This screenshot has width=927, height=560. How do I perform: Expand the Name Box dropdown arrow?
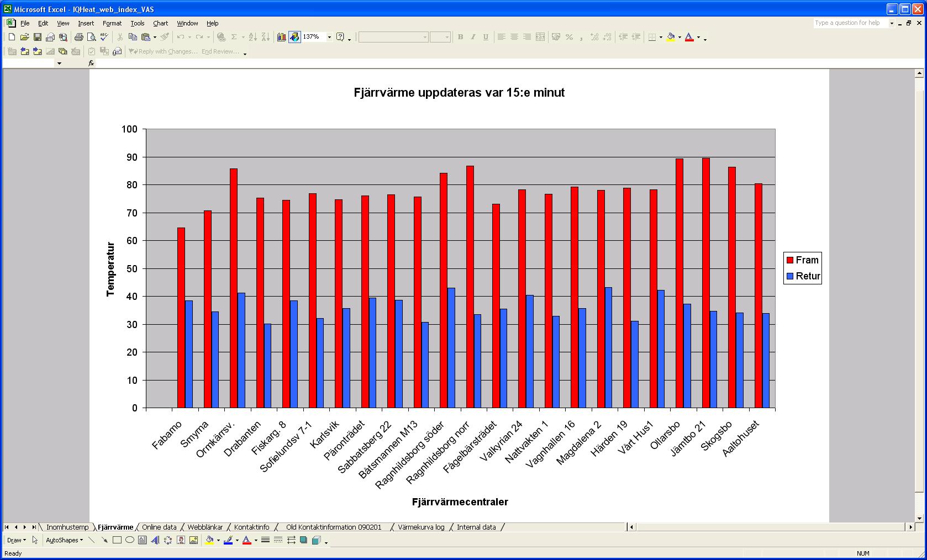click(x=59, y=64)
